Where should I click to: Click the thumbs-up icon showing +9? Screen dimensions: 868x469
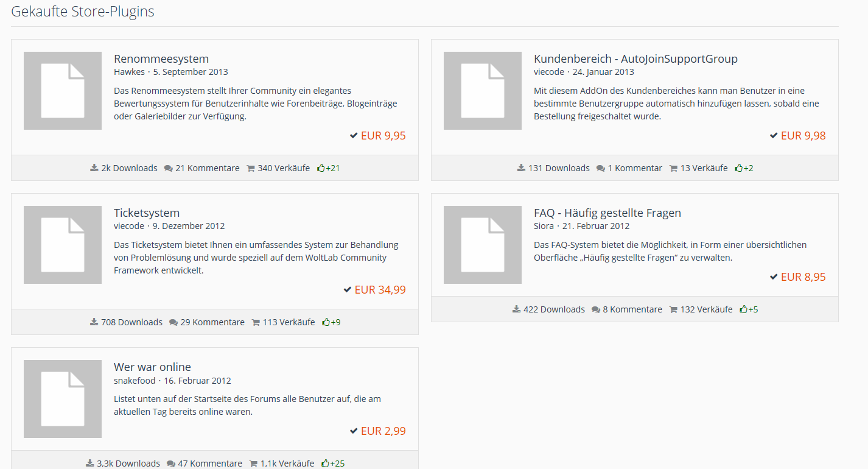[x=326, y=322]
